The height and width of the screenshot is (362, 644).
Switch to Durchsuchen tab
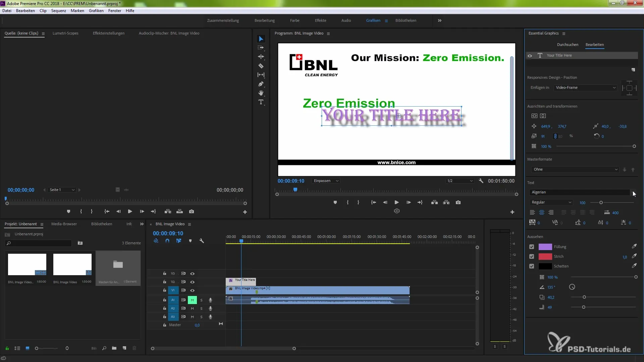tap(568, 45)
